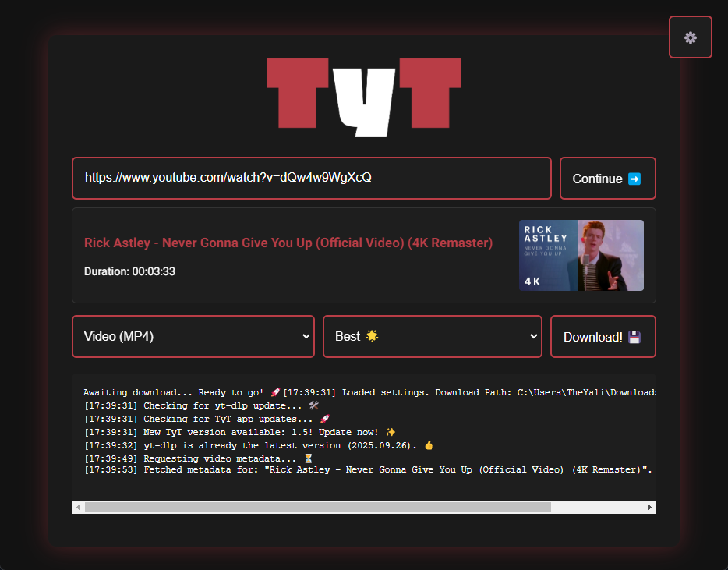The image size is (728, 570).
Task: Click the TyT logo
Action: (x=363, y=97)
